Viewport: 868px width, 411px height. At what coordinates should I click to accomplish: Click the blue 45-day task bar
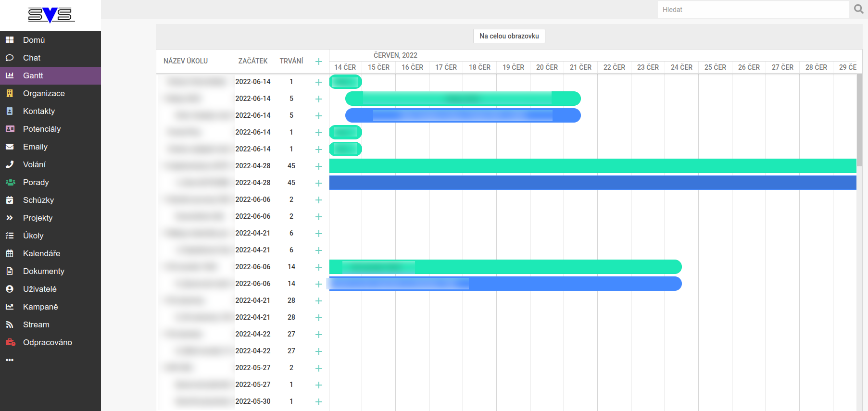(x=592, y=183)
